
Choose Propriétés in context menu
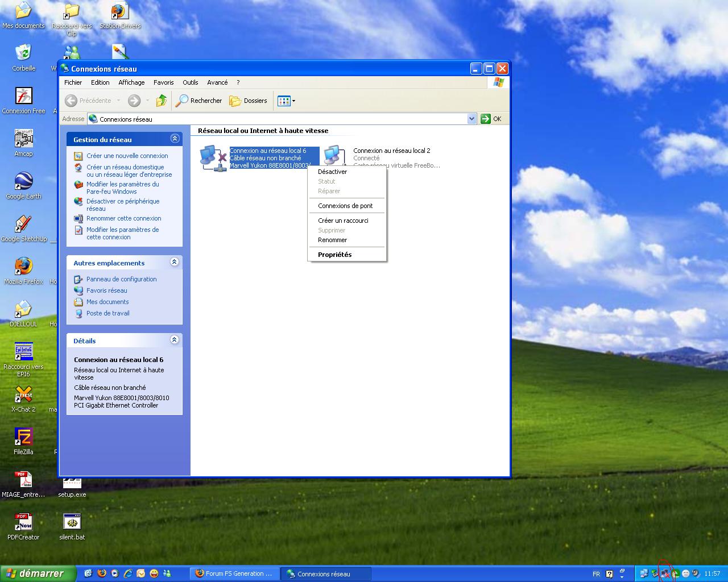(x=334, y=255)
